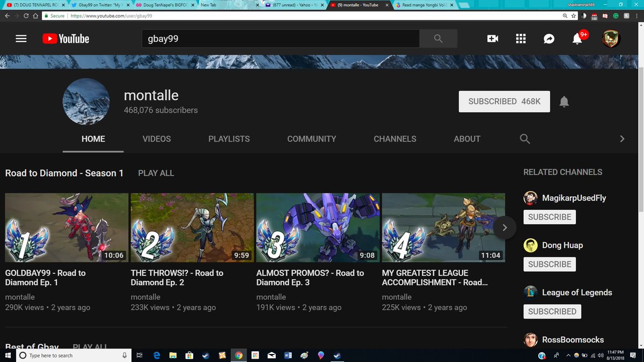The width and height of the screenshot is (644, 362).
Task: Open the Road to Diamond Ep. 1 thumbnail
Action: click(67, 227)
